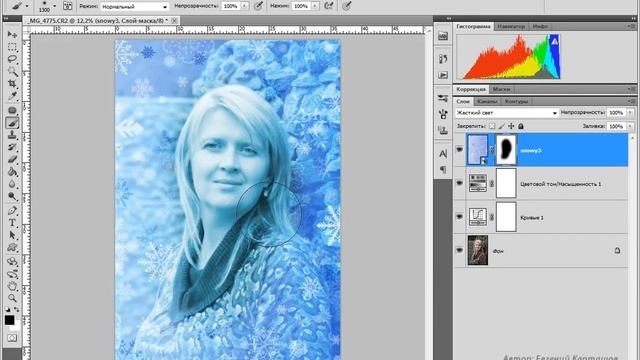Open layer Непрозрачность slider arrow
The width and height of the screenshot is (640, 360).
click(x=630, y=112)
